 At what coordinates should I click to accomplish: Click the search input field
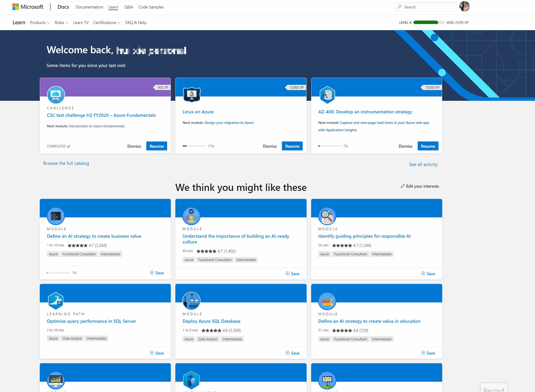(x=426, y=7)
